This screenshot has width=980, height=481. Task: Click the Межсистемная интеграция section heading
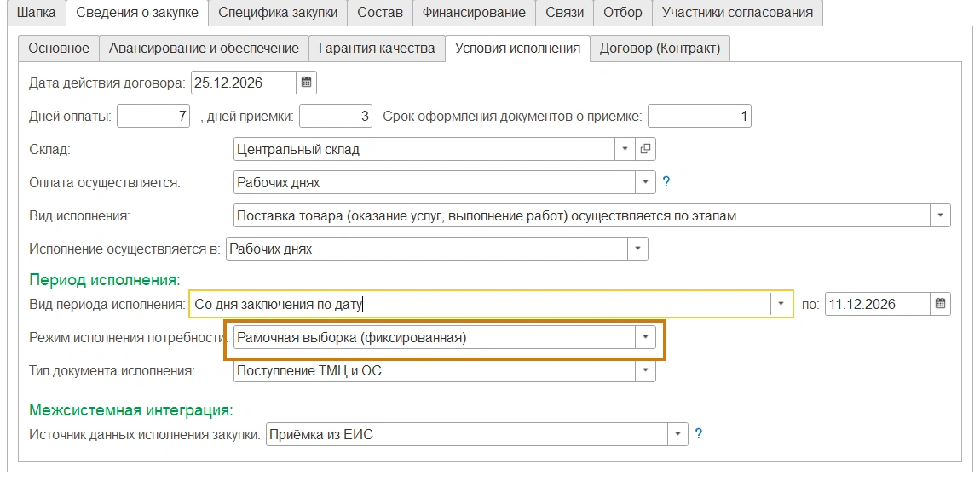click(131, 410)
